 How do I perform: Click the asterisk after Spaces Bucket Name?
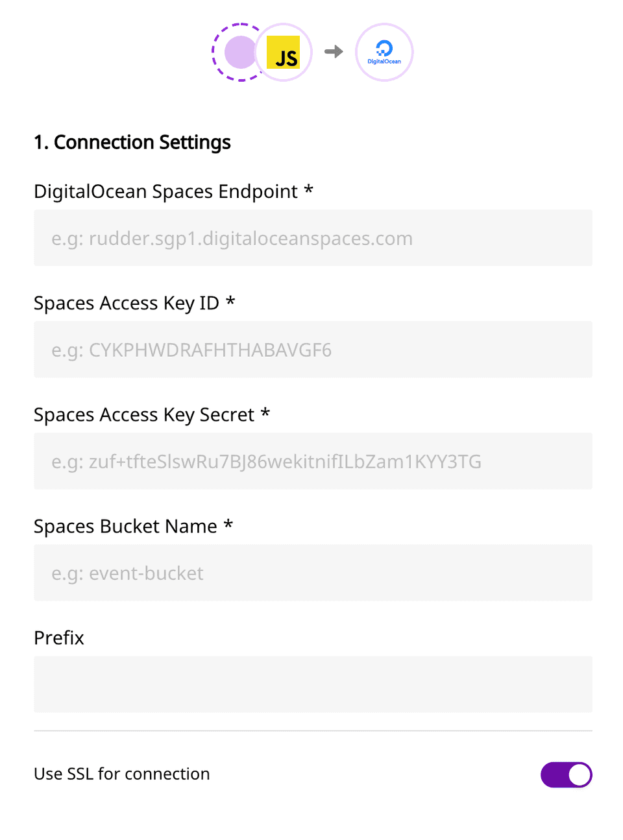[228, 525]
